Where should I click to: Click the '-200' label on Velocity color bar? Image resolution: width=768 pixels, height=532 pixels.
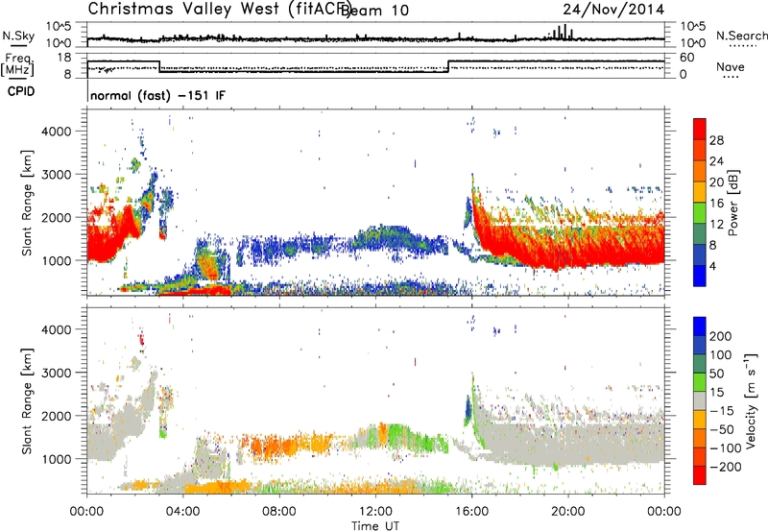[726, 467]
